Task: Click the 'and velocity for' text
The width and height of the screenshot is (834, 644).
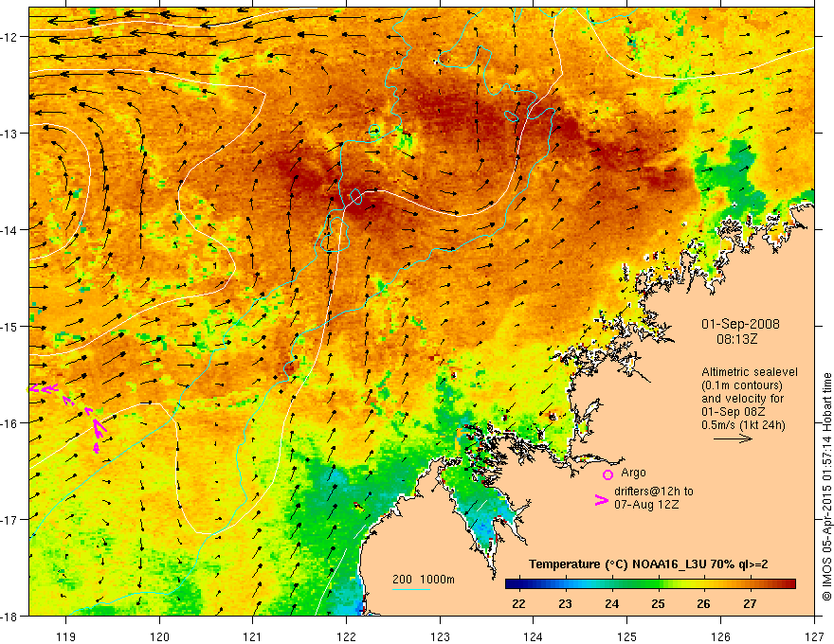Action: click(x=742, y=399)
